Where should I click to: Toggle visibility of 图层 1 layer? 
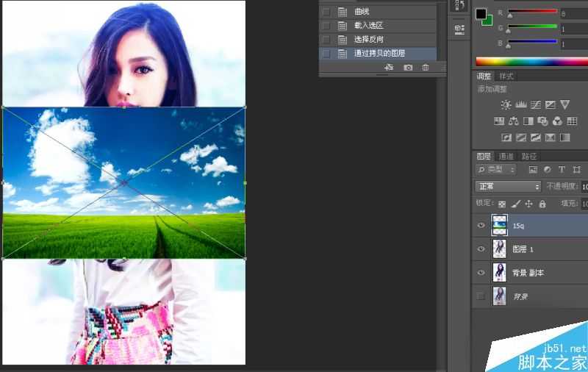click(x=481, y=249)
